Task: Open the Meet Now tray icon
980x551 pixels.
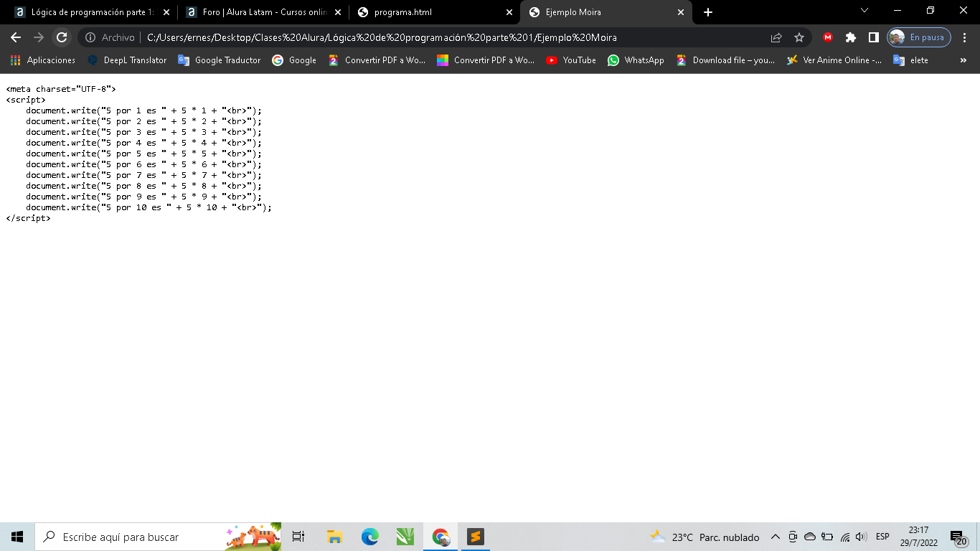Action: pyautogui.click(x=793, y=537)
